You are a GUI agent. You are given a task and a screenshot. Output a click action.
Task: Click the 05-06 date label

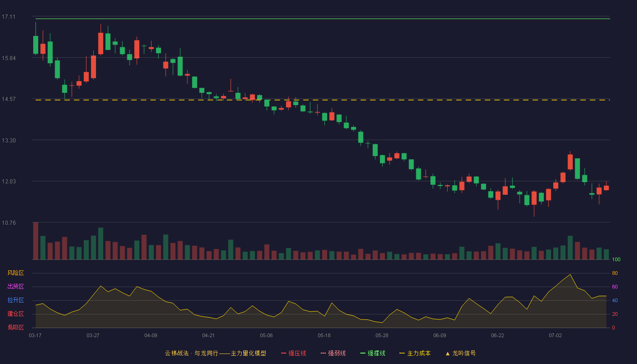[266, 335]
